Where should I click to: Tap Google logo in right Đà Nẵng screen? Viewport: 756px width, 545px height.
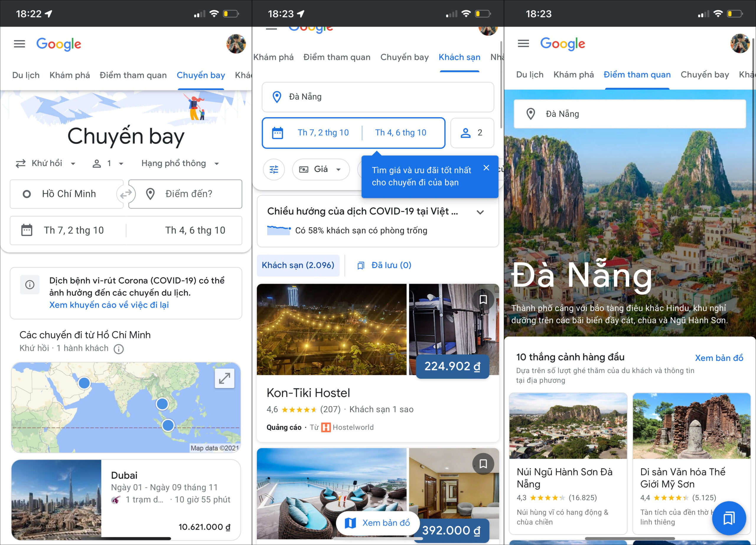563,44
